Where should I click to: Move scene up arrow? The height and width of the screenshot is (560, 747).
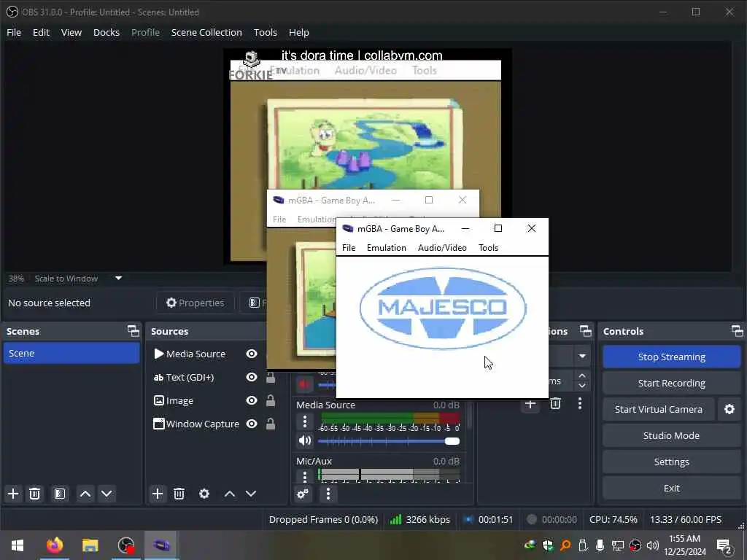point(85,494)
